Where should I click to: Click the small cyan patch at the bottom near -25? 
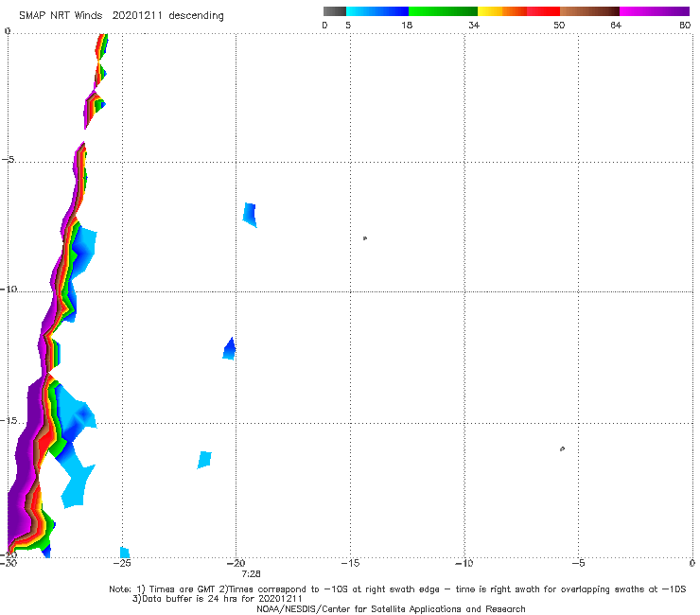125,552
